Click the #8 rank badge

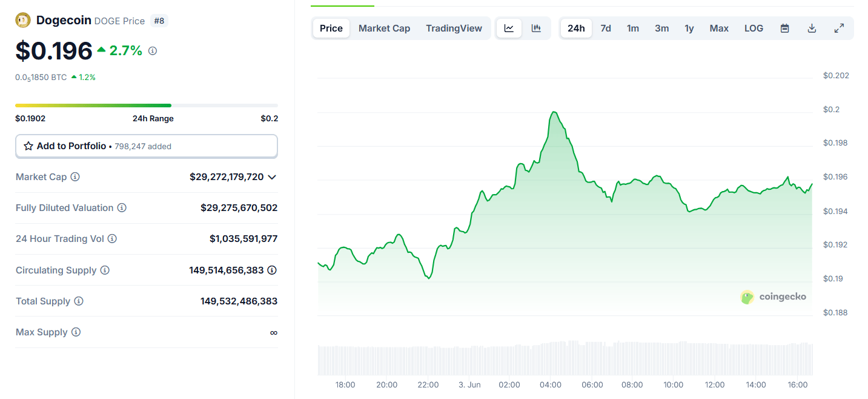point(159,21)
